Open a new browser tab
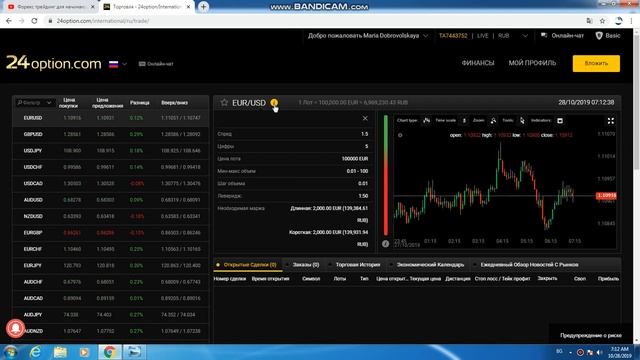This screenshot has width=640, height=360. coord(203,7)
